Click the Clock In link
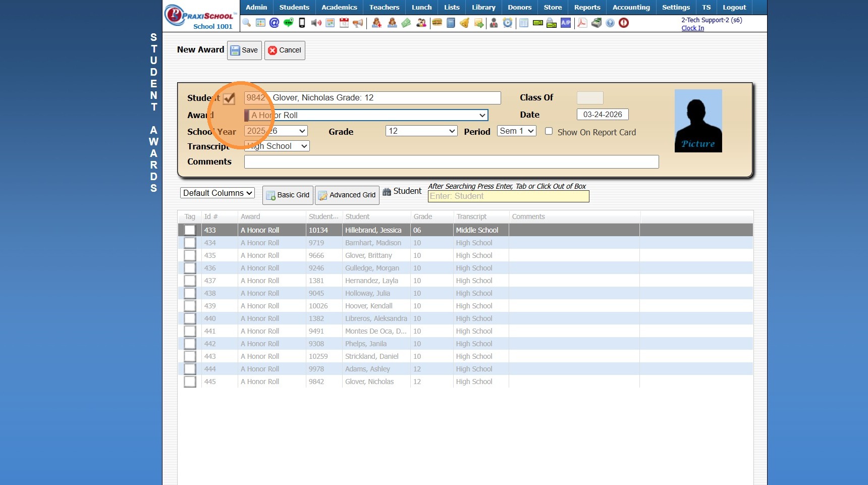868x485 pixels. pyautogui.click(x=692, y=28)
